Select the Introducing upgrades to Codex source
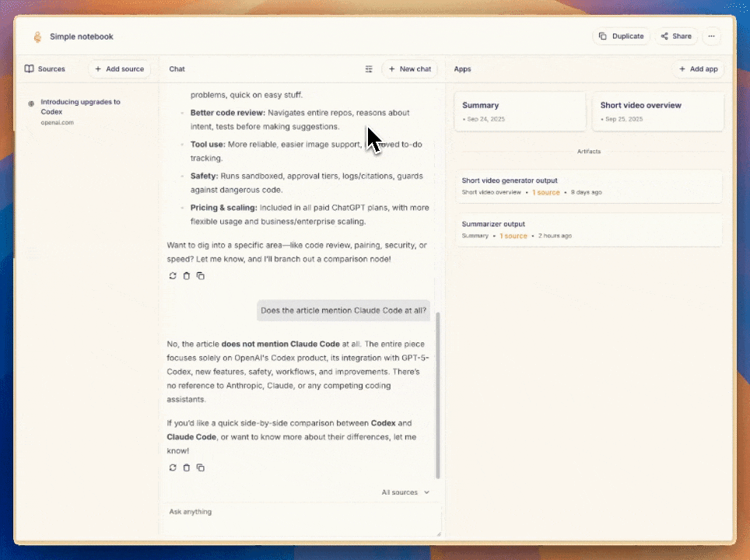Screen dimensions: 750x560 coord(86,112)
